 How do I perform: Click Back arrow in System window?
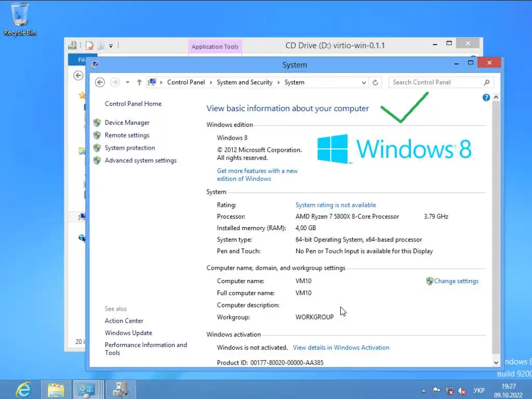(x=100, y=82)
